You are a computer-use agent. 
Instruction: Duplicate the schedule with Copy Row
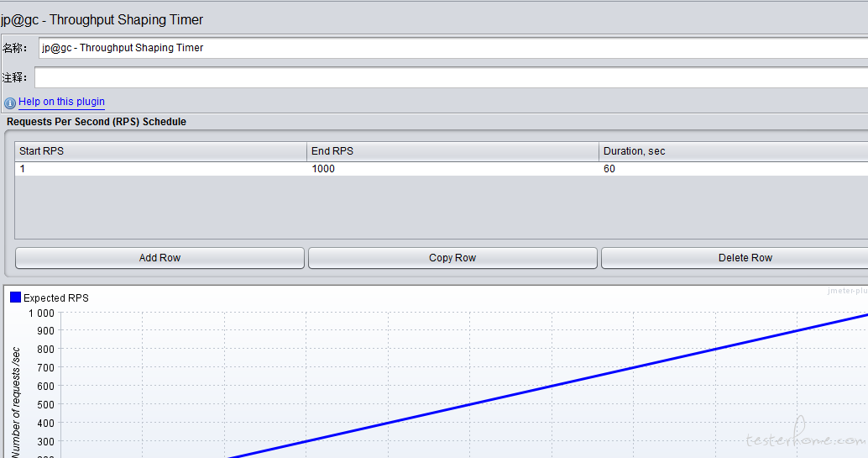coord(452,258)
